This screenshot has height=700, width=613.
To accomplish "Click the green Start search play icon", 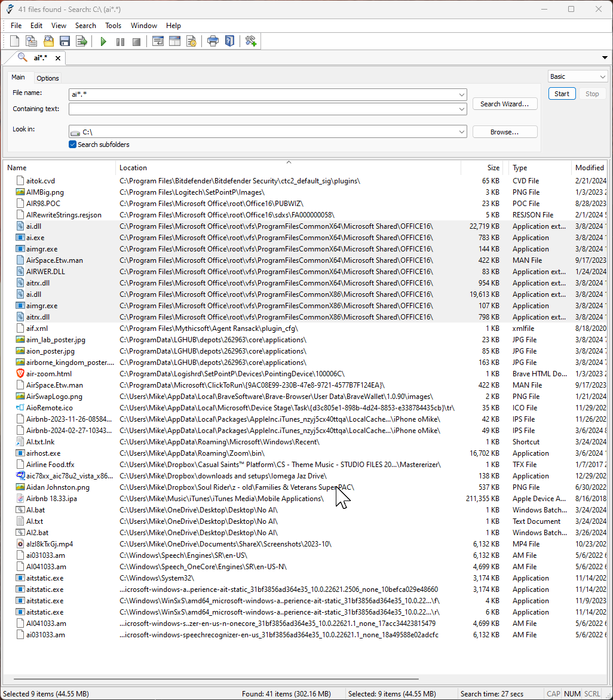I will pyautogui.click(x=103, y=41).
